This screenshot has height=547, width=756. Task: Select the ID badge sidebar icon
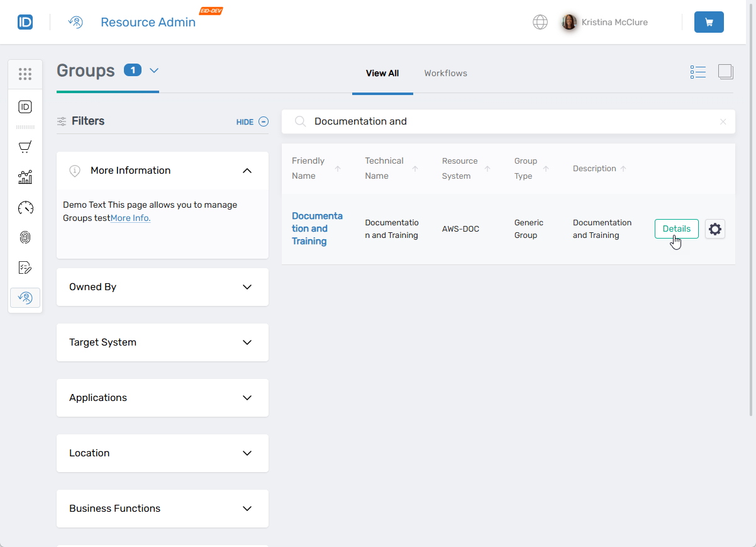pyautogui.click(x=25, y=107)
